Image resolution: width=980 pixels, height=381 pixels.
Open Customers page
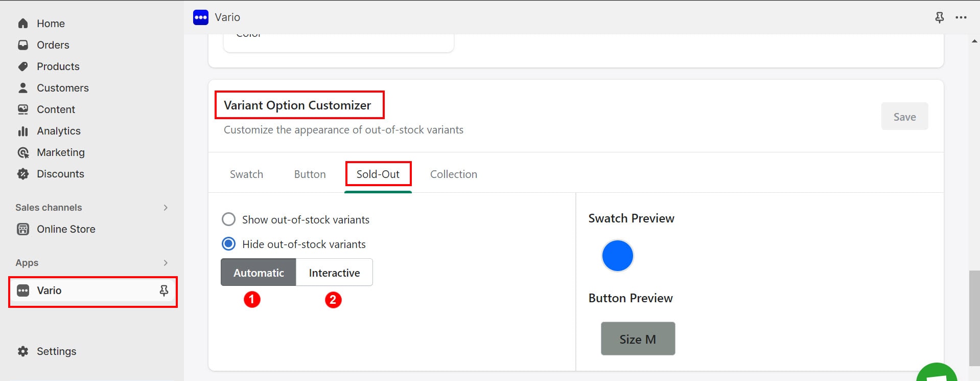click(63, 88)
